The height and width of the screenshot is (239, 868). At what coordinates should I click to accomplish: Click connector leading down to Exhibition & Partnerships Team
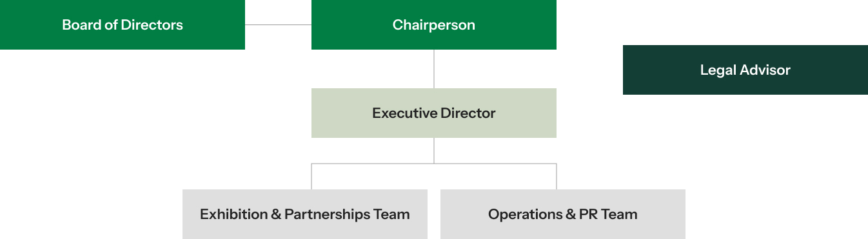point(311,177)
